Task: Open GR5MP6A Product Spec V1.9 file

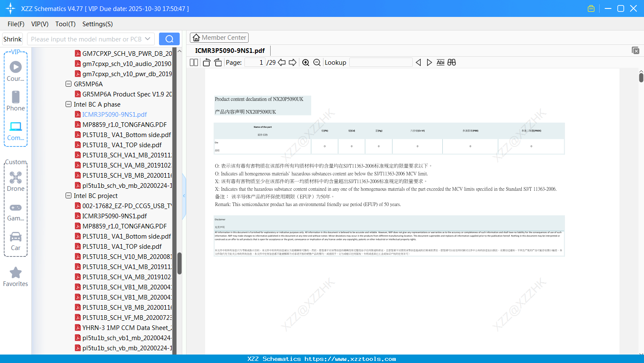Action: pyautogui.click(x=123, y=94)
